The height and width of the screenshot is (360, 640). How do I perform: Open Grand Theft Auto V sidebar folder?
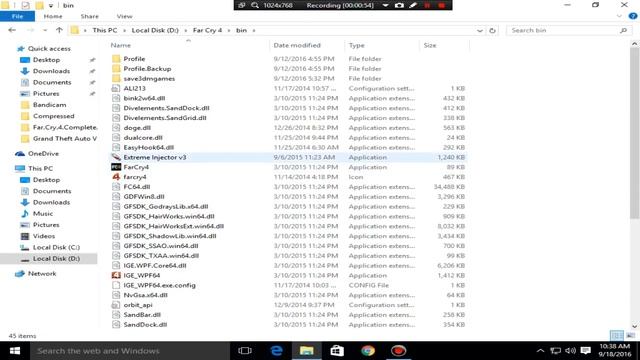pyautogui.click(x=64, y=138)
